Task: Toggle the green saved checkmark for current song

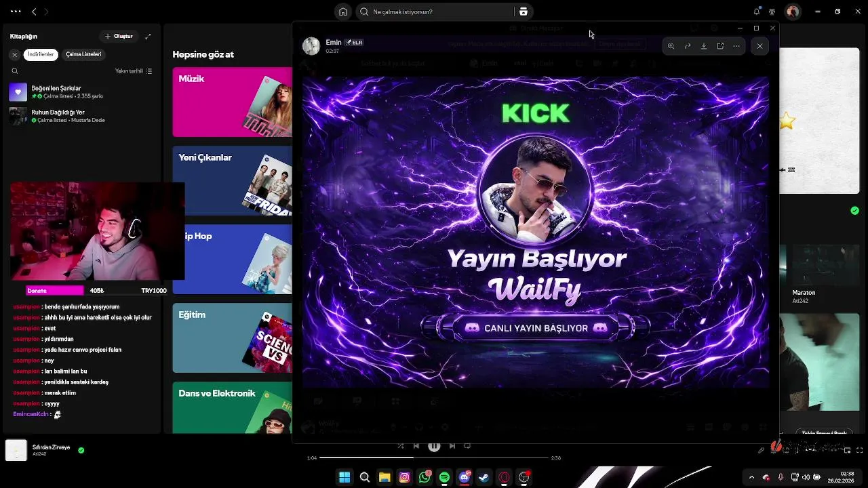Action: point(81,450)
